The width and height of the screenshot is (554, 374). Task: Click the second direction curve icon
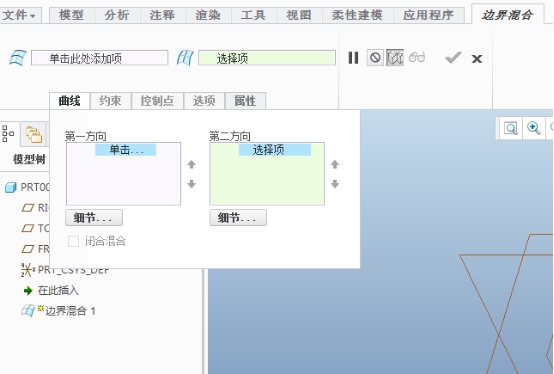(x=185, y=58)
